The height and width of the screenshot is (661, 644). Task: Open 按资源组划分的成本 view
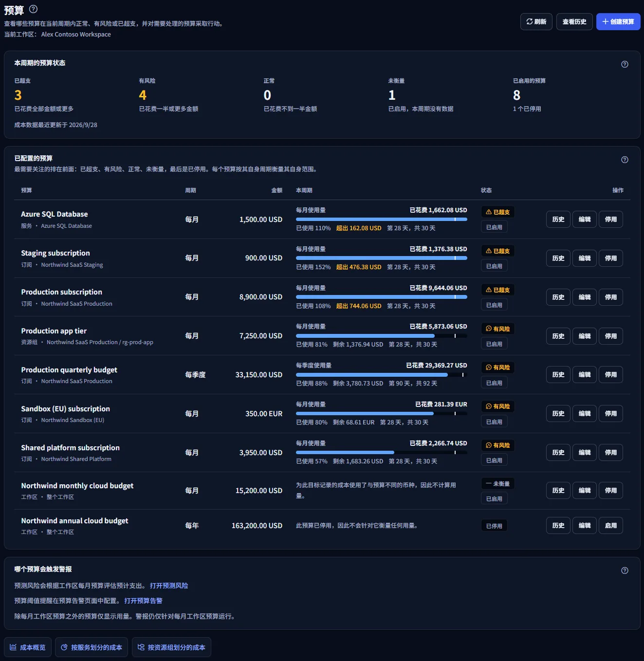coord(171,647)
